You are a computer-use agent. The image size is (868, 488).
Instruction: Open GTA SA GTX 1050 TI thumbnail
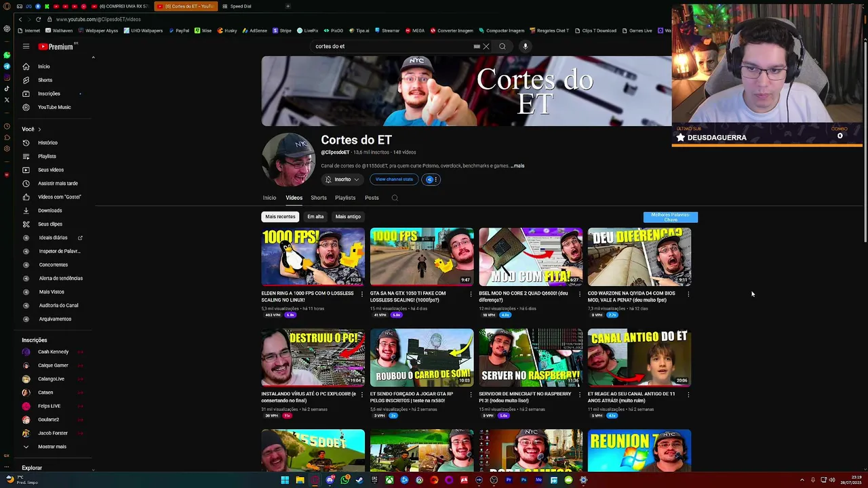(422, 257)
